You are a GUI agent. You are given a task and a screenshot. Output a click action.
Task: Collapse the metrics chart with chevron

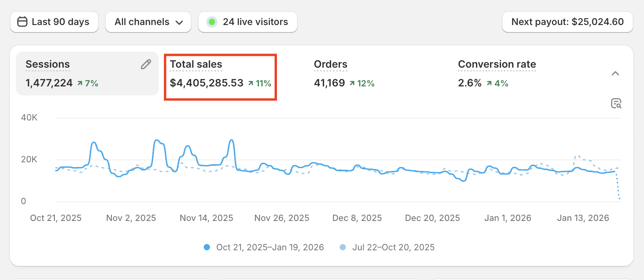coord(615,74)
